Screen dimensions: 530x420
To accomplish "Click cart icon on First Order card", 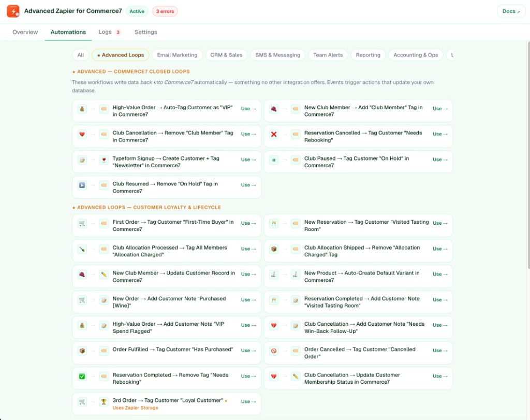I will click(82, 224).
